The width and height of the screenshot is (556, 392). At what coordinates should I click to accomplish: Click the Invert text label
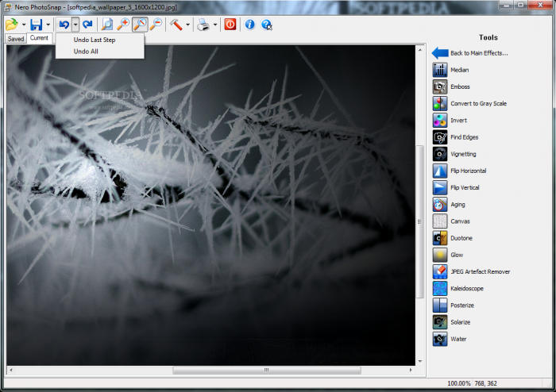pyautogui.click(x=458, y=121)
